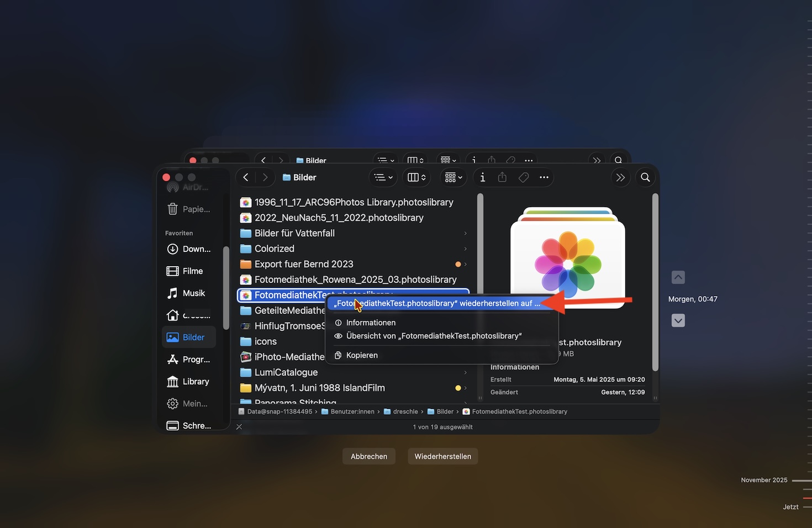Go back in the rear Finder window
This screenshot has height=528, width=812.
point(263,160)
